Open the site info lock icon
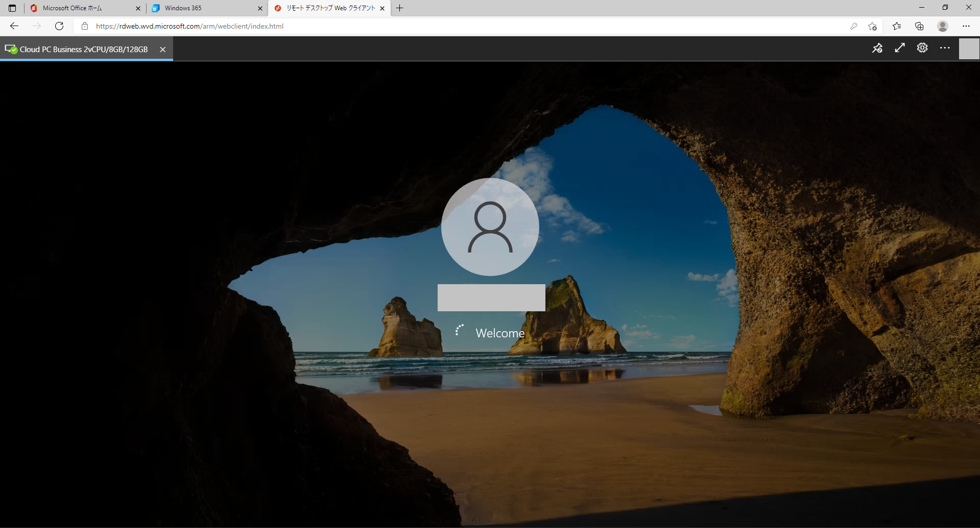 point(85,26)
